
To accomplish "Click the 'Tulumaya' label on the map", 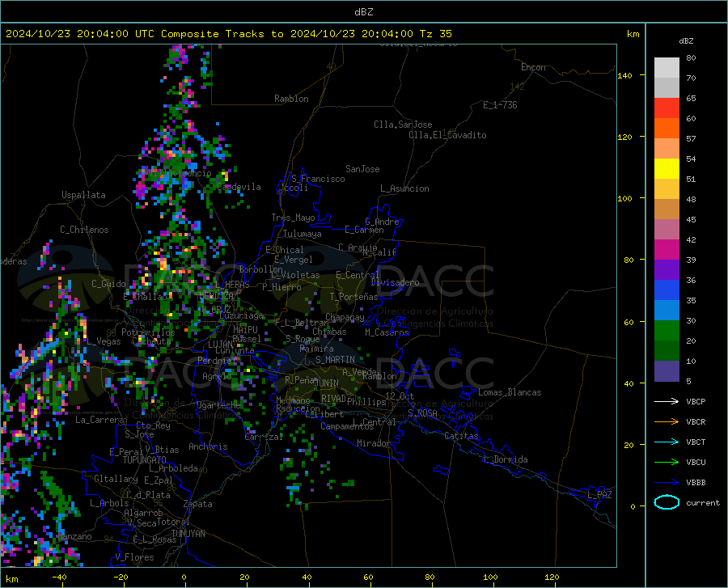I will 303,234.
